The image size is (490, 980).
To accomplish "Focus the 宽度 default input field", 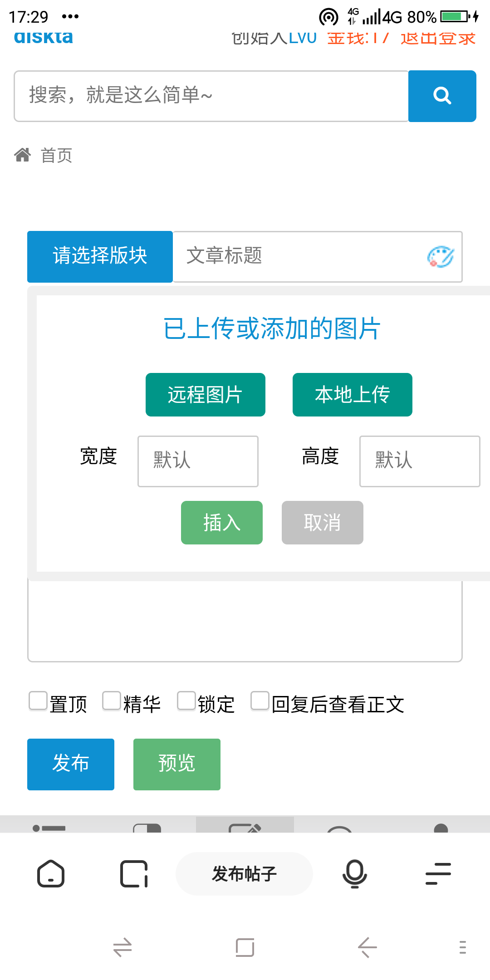I will 198,461.
